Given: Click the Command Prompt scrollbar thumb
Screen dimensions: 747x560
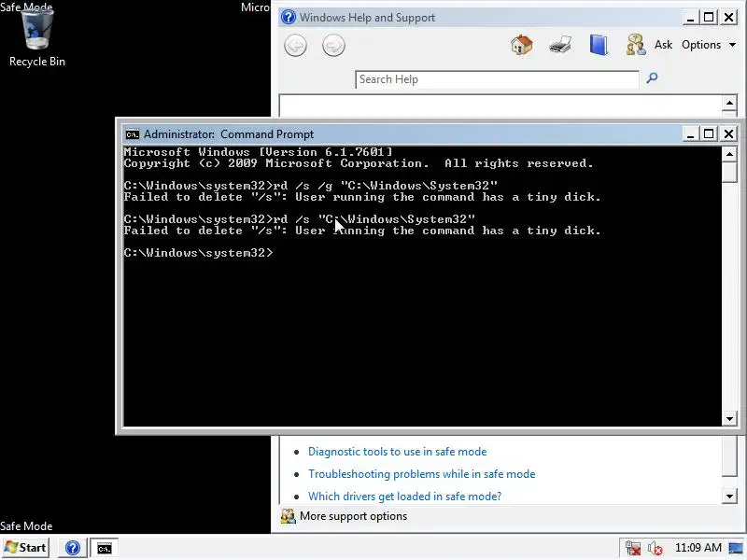Looking at the screenshot, I should coord(729,173).
